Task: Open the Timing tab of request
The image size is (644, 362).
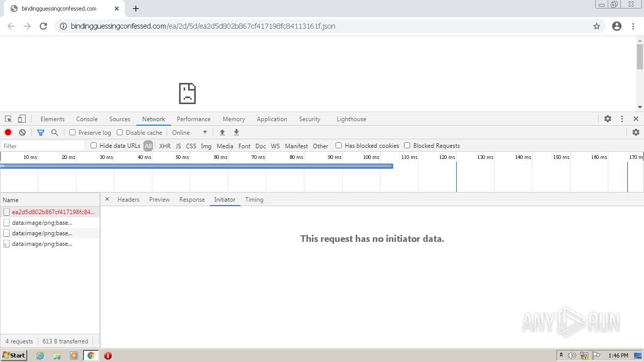Action: pyautogui.click(x=254, y=200)
